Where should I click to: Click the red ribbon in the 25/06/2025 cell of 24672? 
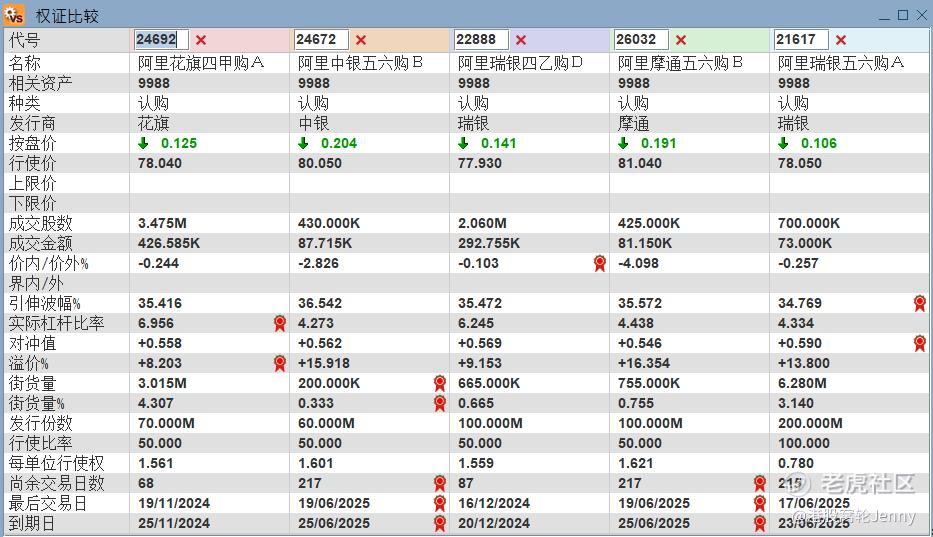pos(440,523)
